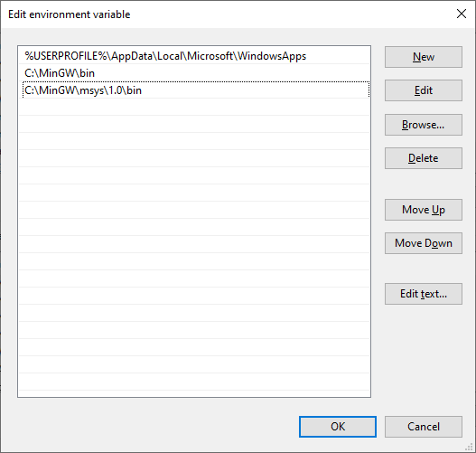The height and width of the screenshot is (453, 476).
Task: Click the Edit button
Action: (x=424, y=90)
